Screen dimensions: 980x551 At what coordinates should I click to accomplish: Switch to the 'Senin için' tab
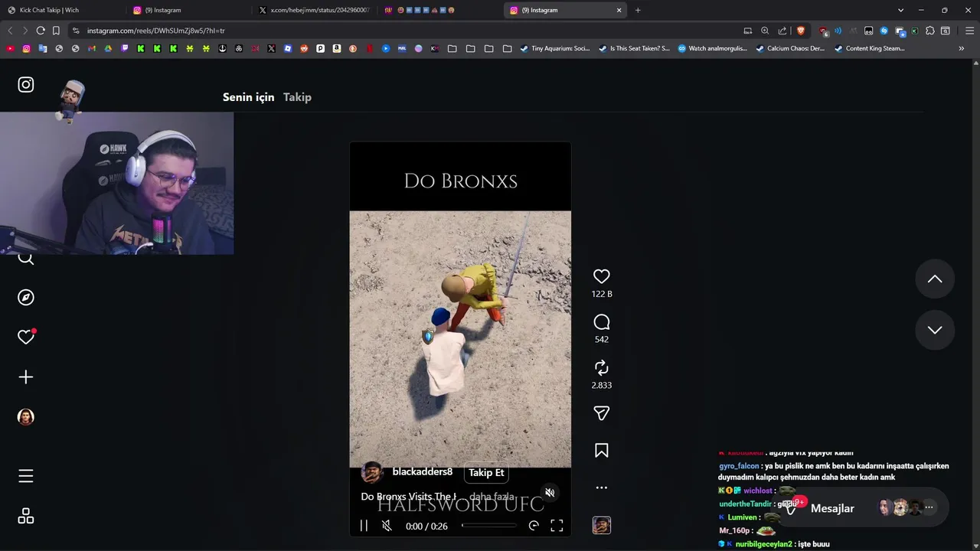pyautogui.click(x=248, y=97)
